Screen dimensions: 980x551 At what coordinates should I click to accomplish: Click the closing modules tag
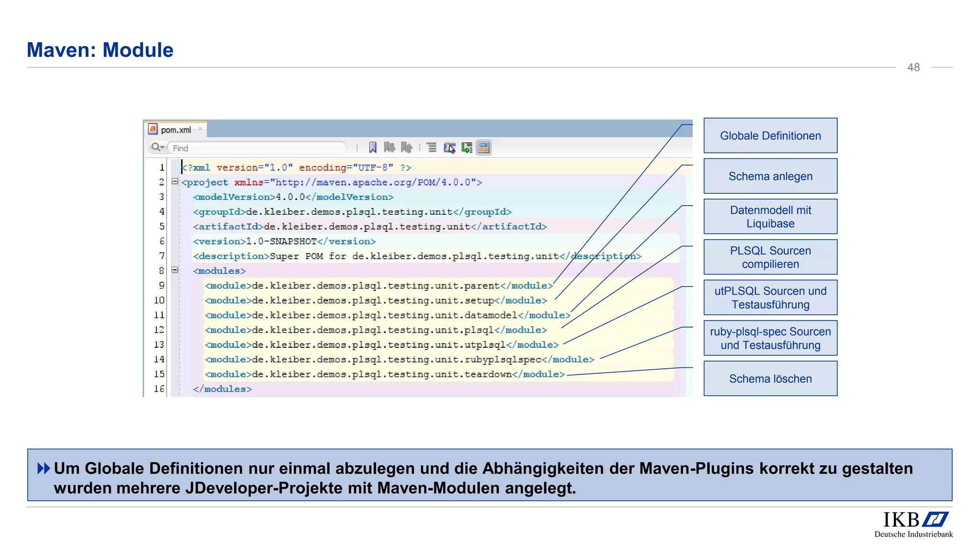[x=222, y=389]
